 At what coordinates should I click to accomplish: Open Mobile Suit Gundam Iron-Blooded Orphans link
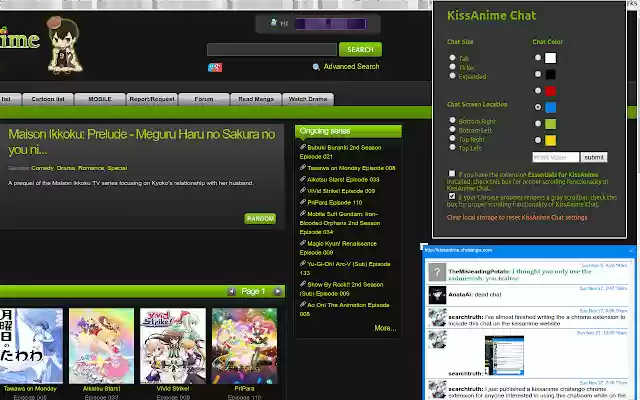[340, 223]
